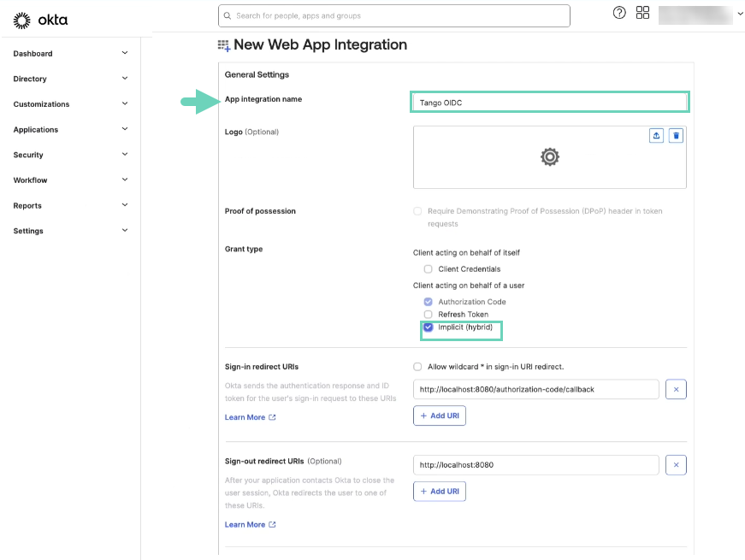Click the Okta logo

41,20
